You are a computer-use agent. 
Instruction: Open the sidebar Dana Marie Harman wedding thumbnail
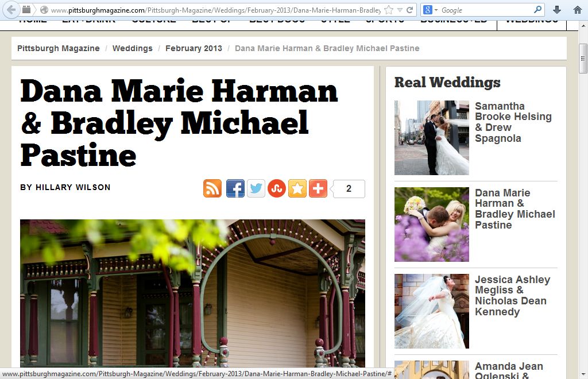pos(432,224)
